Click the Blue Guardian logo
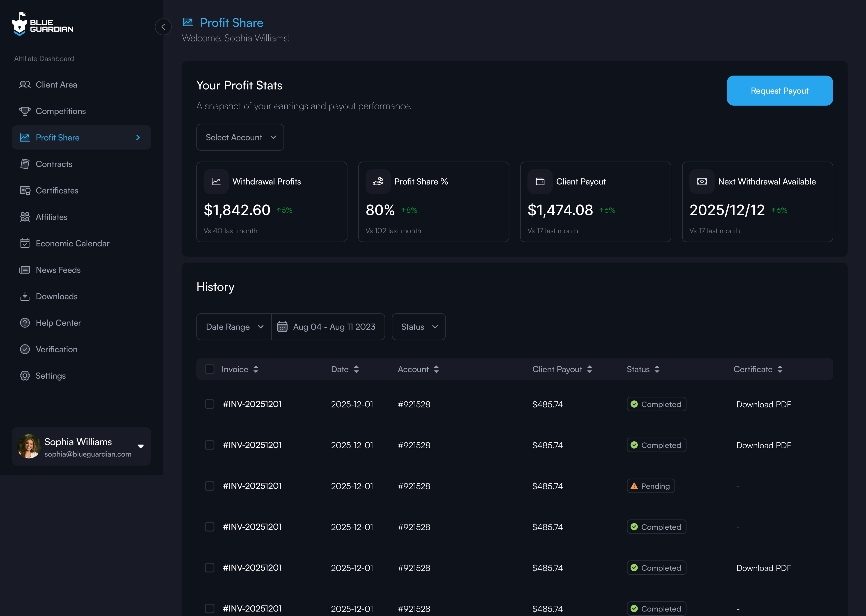The height and width of the screenshot is (616, 866). tap(42, 24)
